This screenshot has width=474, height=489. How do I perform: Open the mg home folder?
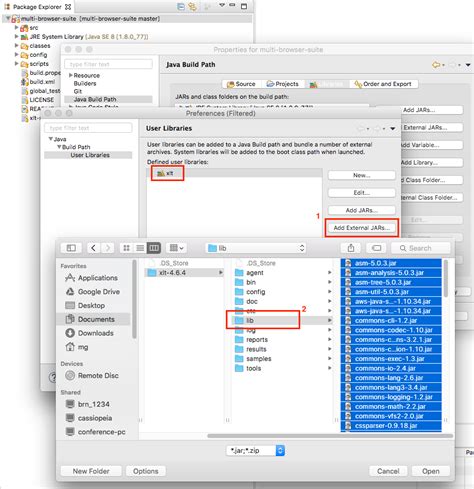(77, 347)
